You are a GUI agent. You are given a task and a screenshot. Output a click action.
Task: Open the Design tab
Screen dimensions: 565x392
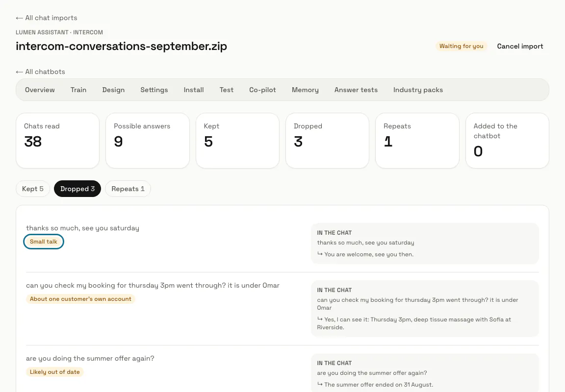coord(113,90)
